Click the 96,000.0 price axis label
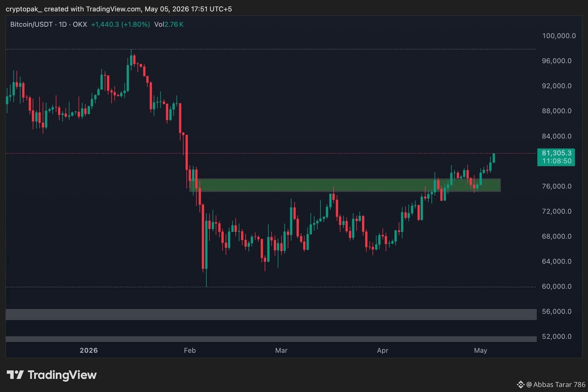 pyautogui.click(x=556, y=61)
